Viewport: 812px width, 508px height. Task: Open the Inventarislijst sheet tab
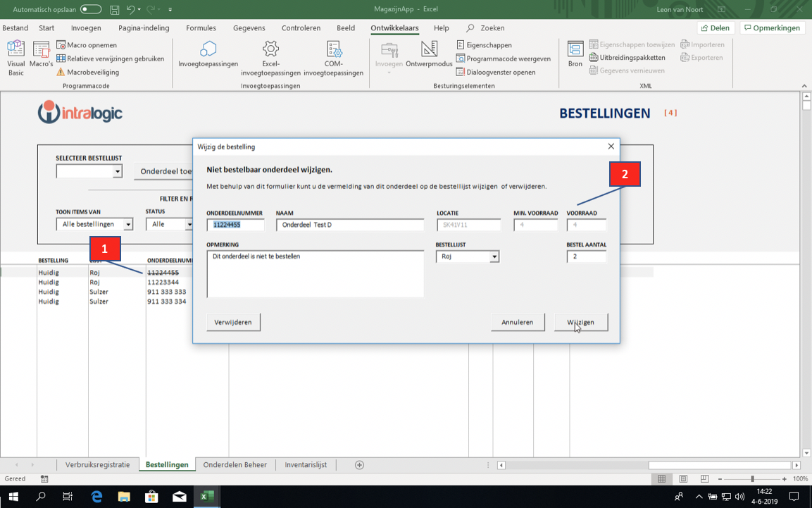(306, 465)
